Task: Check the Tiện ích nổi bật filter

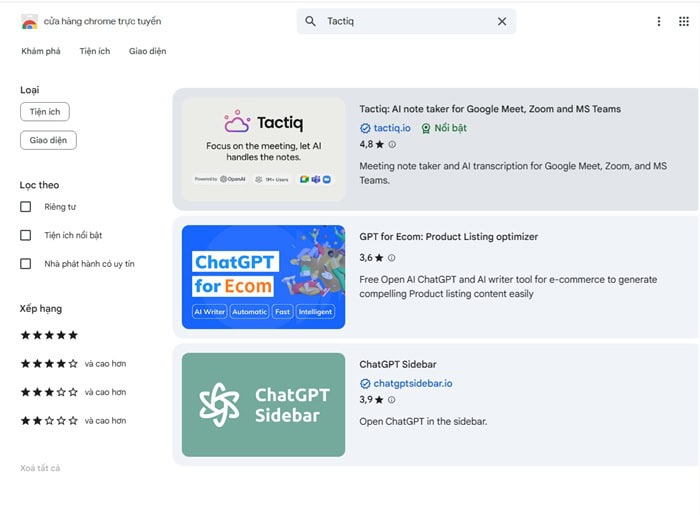Action: (x=25, y=235)
